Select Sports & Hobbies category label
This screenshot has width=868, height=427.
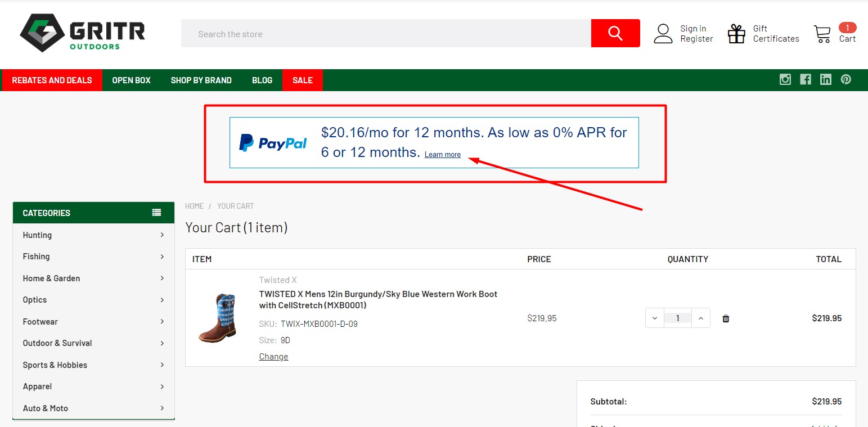[x=55, y=365]
